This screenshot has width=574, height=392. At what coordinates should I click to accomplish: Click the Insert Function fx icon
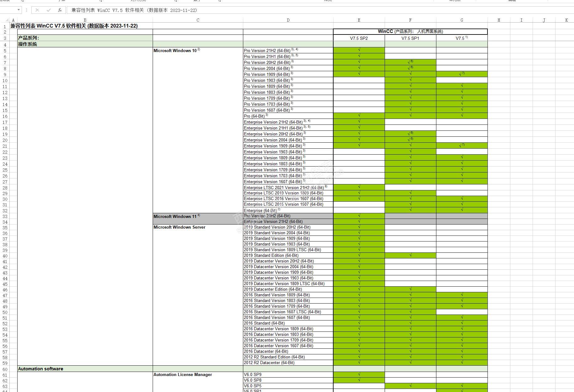click(60, 10)
